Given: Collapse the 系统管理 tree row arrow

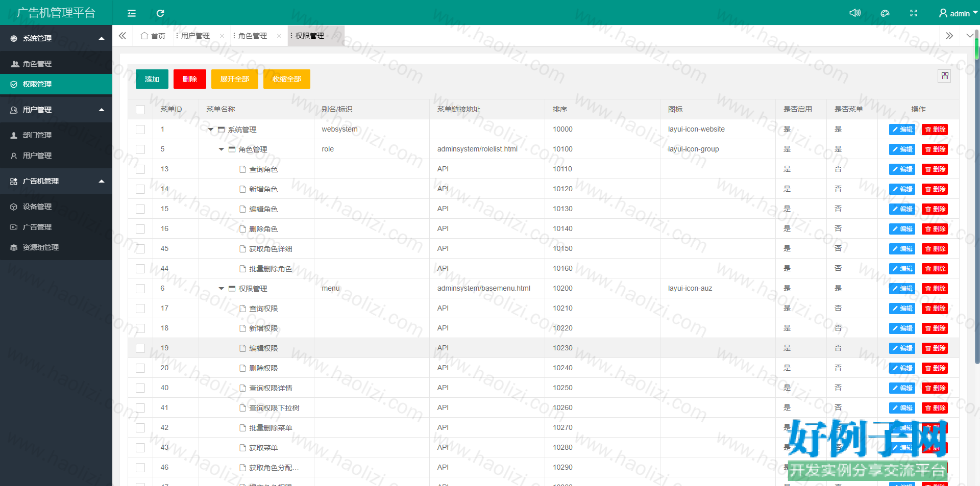Looking at the screenshot, I should click(x=211, y=130).
